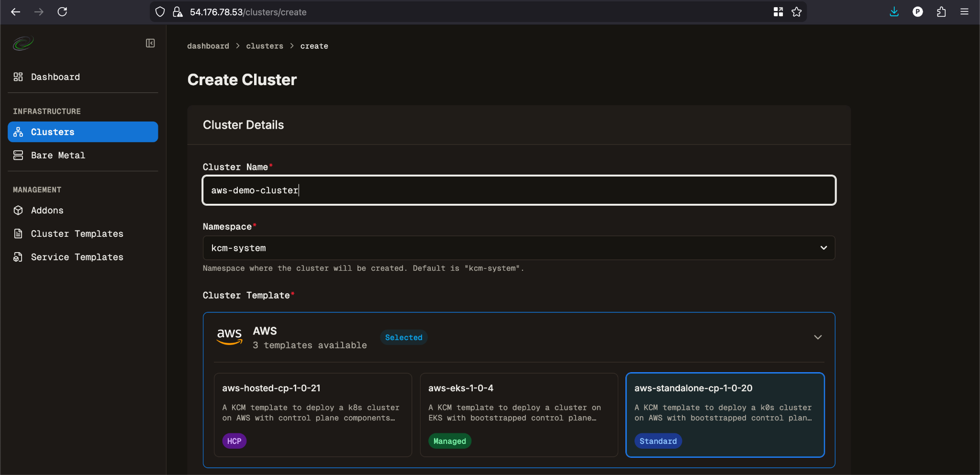Viewport: 980px width, 475px height.
Task: Open the Namespace kcm-system dropdown
Action: pyautogui.click(x=519, y=248)
